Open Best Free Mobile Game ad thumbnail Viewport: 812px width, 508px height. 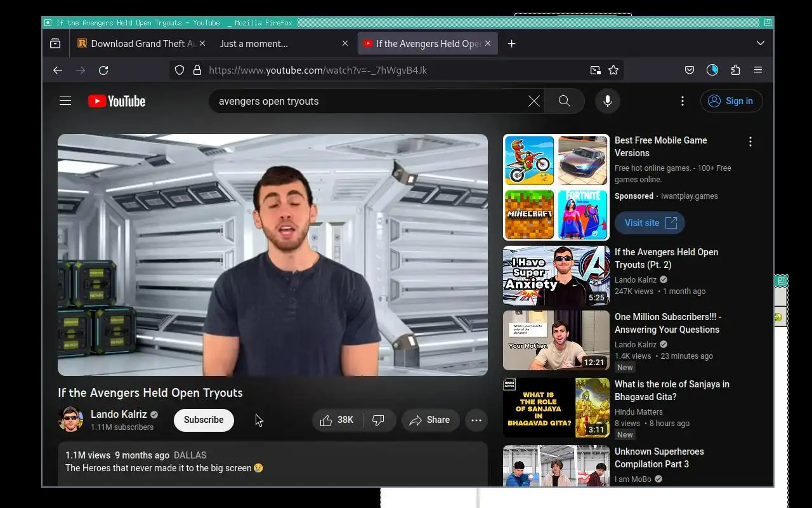(x=556, y=187)
